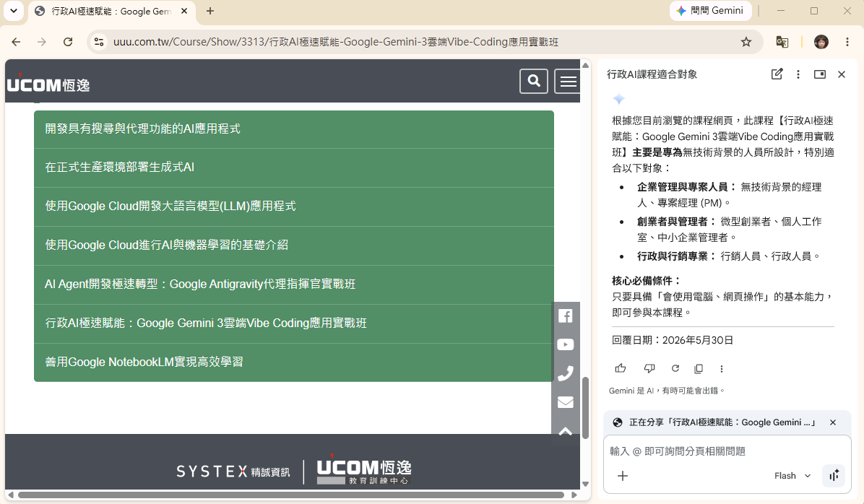Go forward to next page

pyautogui.click(x=42, y=42)
